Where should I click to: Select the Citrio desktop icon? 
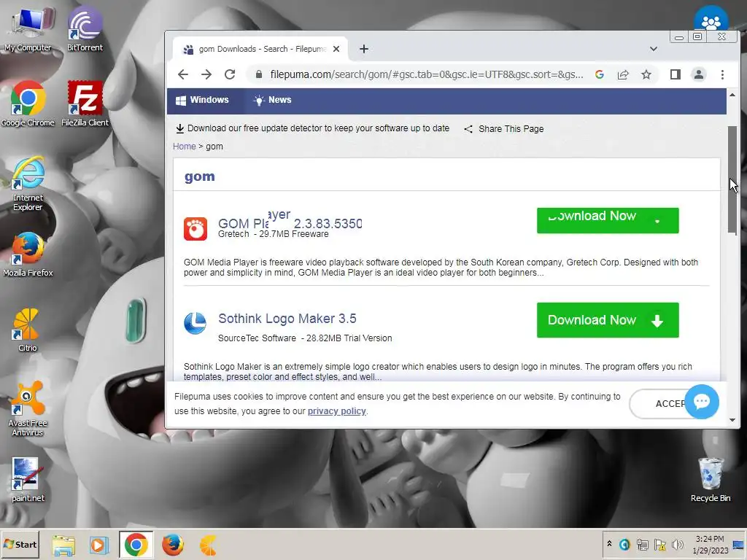coord(27,330)
